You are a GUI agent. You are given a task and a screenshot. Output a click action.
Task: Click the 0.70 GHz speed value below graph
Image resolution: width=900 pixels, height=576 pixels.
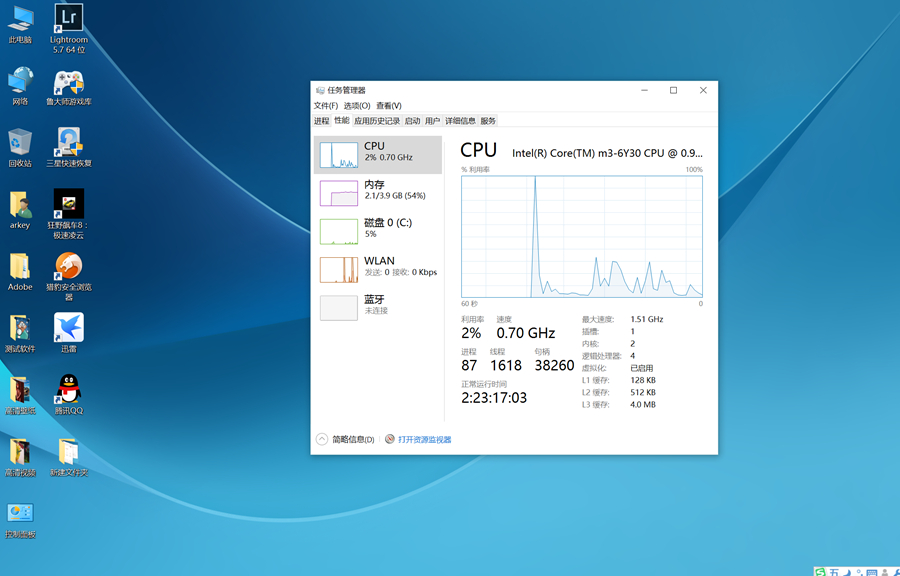click(526, 333)
